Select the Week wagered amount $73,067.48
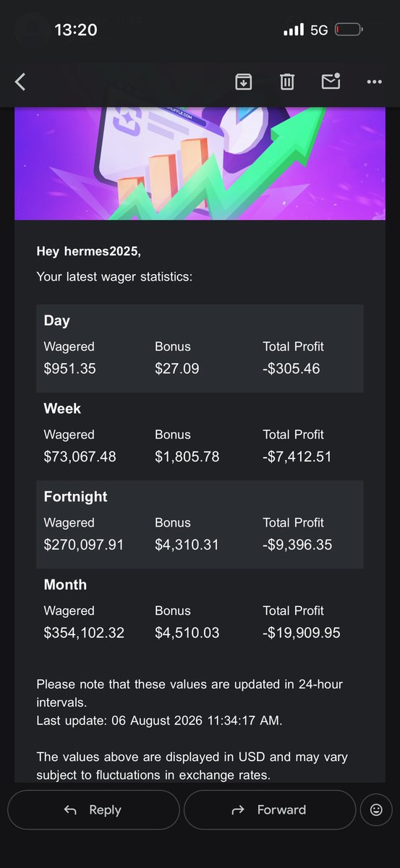 coord(80,456)
